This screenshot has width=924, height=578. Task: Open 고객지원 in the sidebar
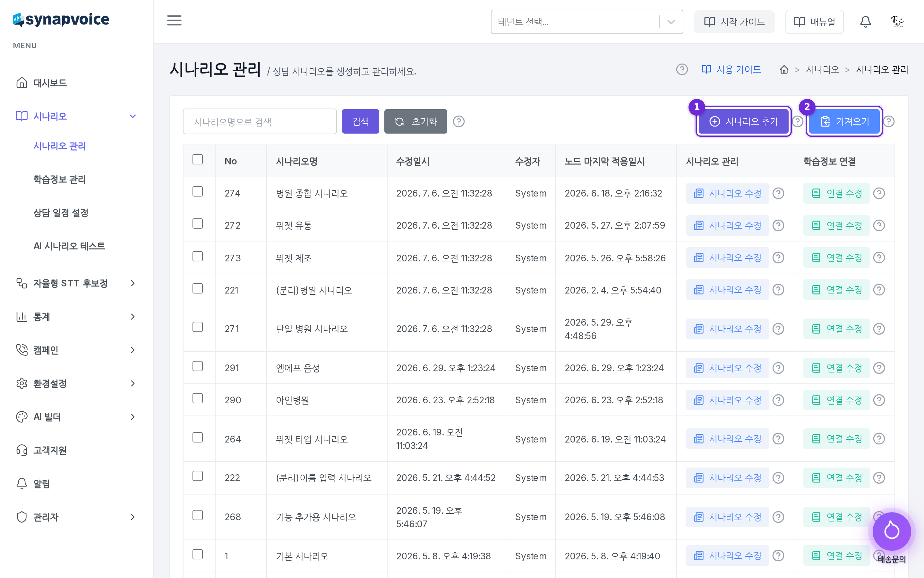(x=50, y=450)
